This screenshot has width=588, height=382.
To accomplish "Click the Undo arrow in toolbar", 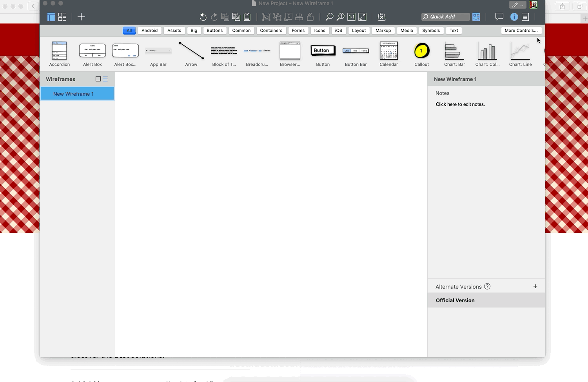I will [x=203, y=17].
